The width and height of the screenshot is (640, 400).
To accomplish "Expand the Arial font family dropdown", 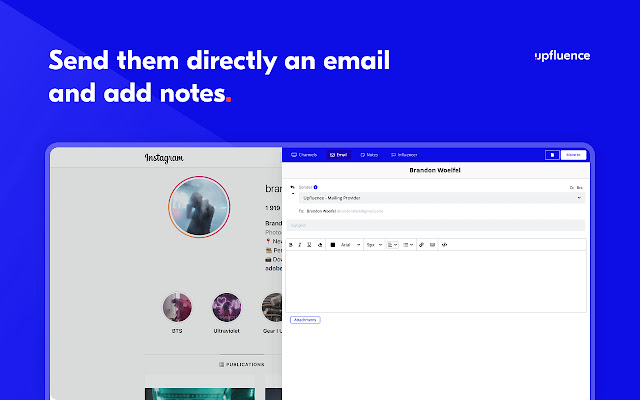I will click(x=351, y=245).
